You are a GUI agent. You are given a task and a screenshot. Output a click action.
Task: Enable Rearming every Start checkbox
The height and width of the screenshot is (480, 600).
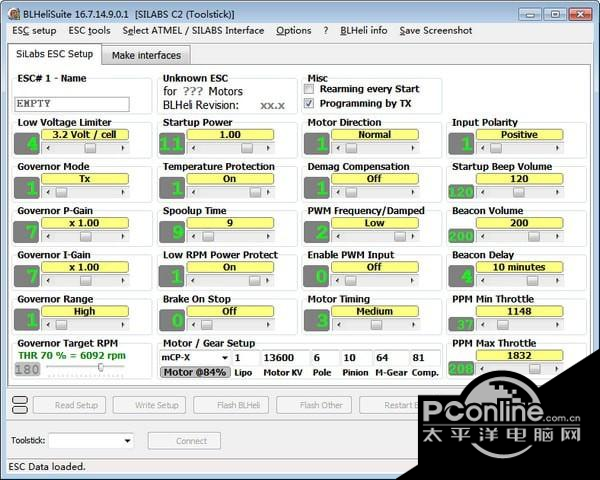coord(309,89)
